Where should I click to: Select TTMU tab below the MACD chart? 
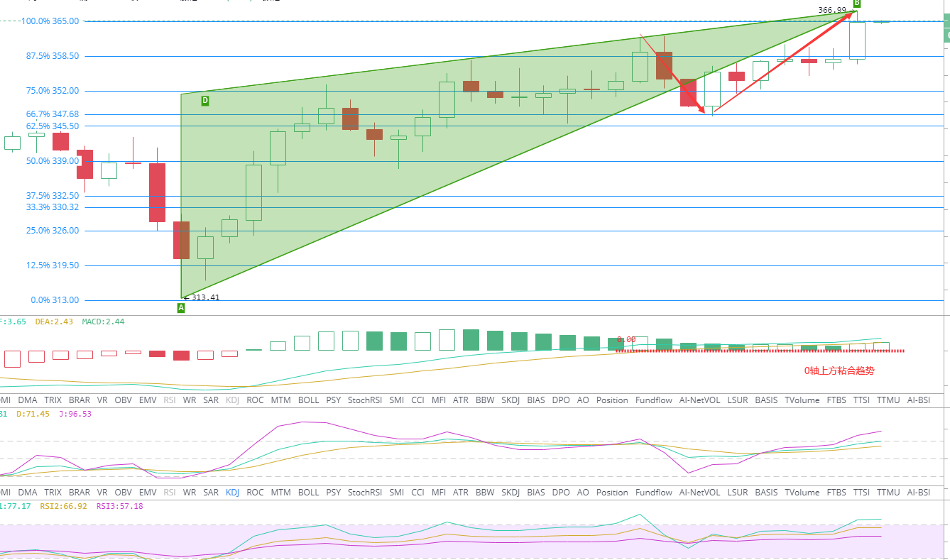(888, 400)
